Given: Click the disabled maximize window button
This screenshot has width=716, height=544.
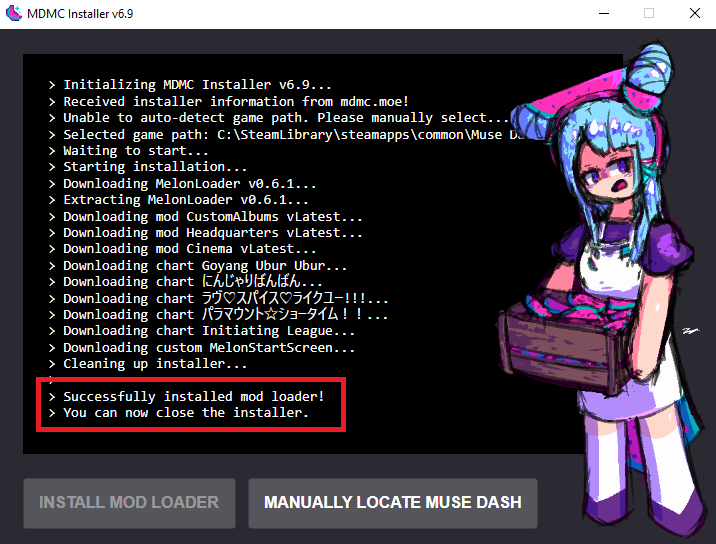Looking at the screenshot, I should coord(649,13).
